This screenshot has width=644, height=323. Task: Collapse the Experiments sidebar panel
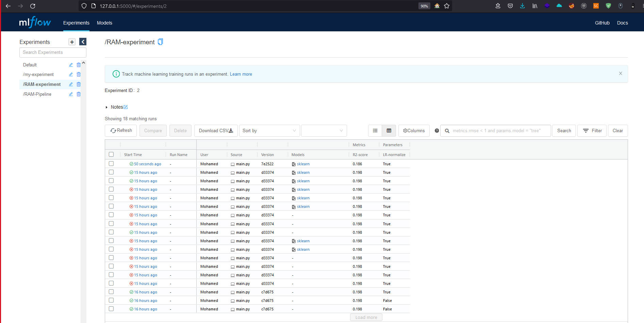coord(83,42)
